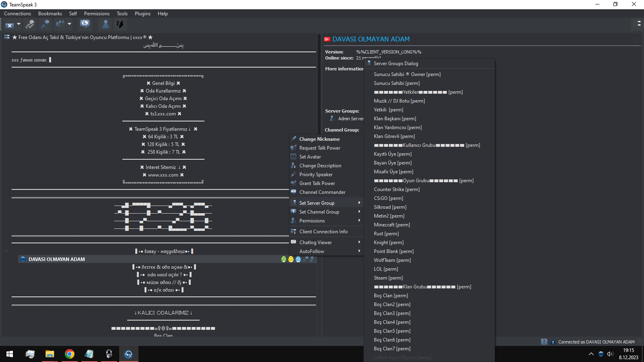
Task: Collapse the lobby channel using the chevron
Action: click(x=6, y=251)
